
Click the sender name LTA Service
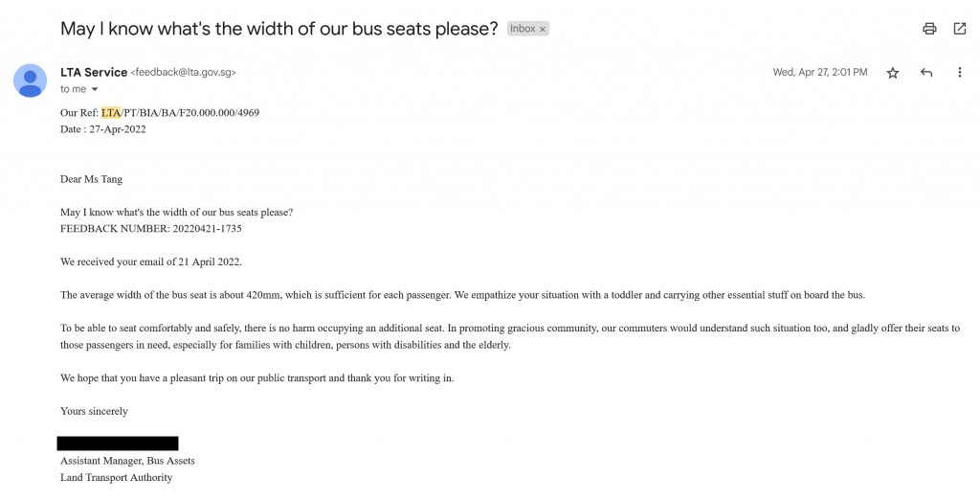click(x=94, y=73)
